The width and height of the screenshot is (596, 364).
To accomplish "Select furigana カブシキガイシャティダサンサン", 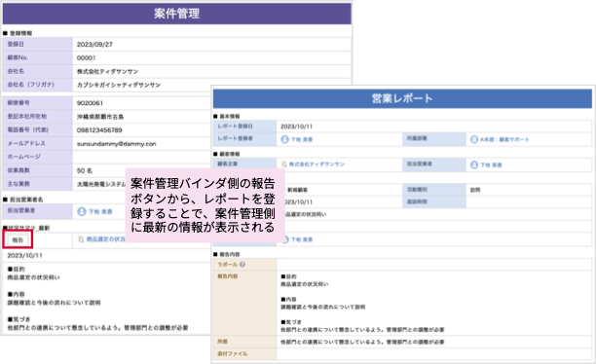I will [119, 85].
